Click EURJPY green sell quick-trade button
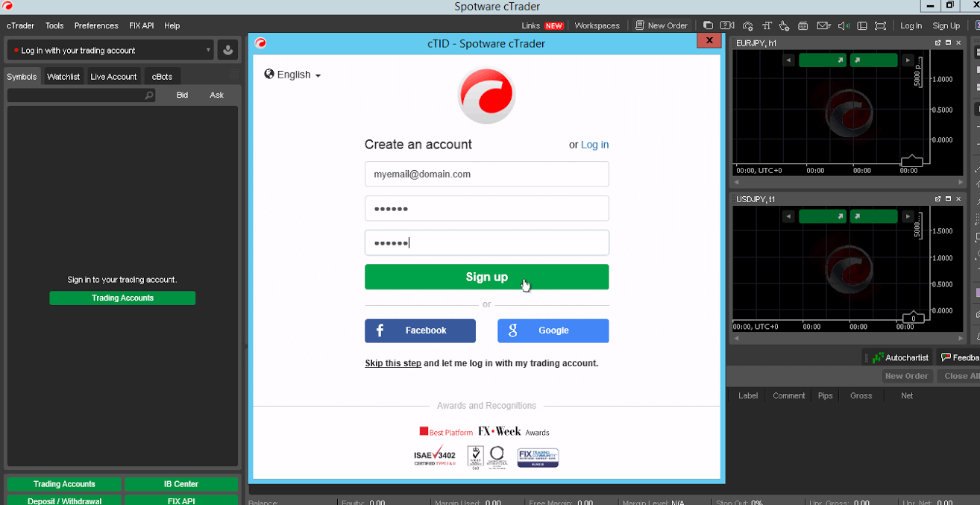 pyautogui.click(x=823, y=60)
